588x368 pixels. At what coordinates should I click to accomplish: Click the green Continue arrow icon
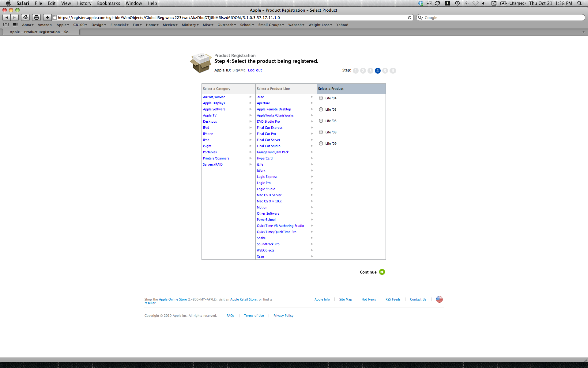(382, 272)
